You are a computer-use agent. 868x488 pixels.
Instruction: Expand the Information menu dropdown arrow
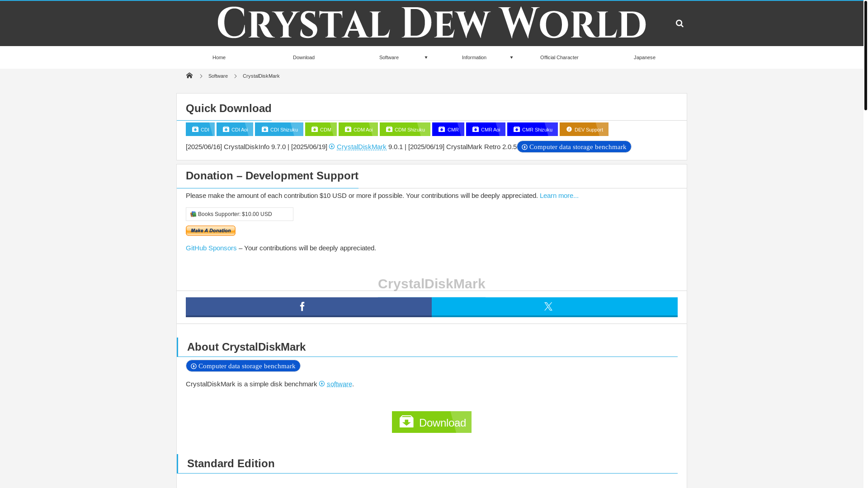click(x=511, y=57)
